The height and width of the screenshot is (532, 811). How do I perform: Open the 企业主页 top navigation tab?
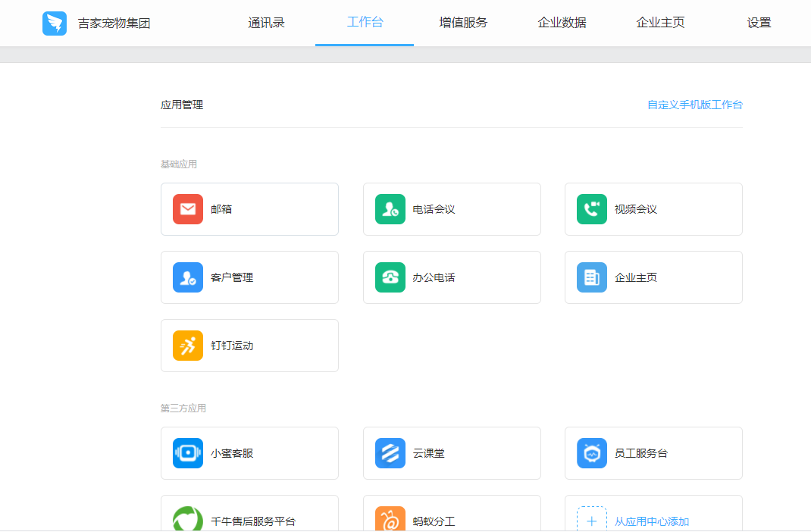pos(660,23)
